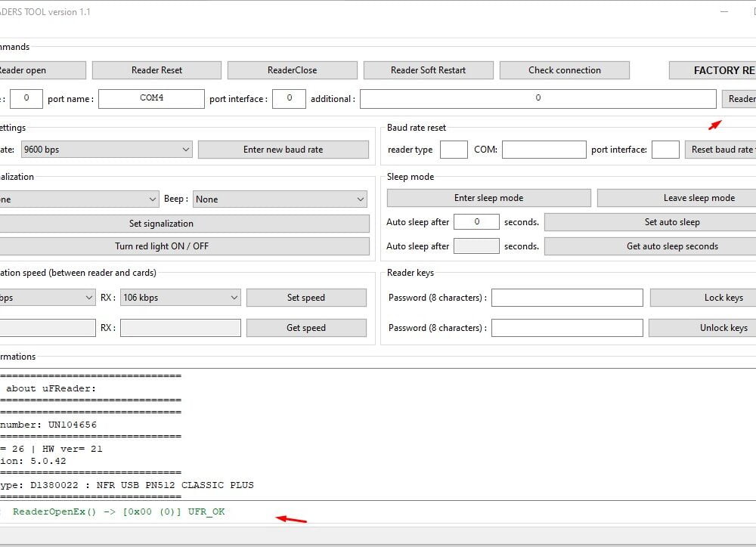Click the NFR USB PN512 CLASSIC PLUS line
The height and width of the screenshot is (547, 756).
127,485
